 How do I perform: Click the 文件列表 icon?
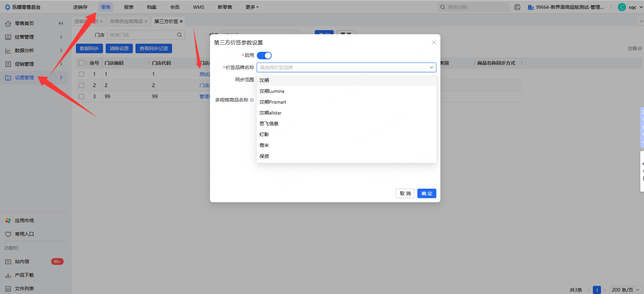click(8, 289)
